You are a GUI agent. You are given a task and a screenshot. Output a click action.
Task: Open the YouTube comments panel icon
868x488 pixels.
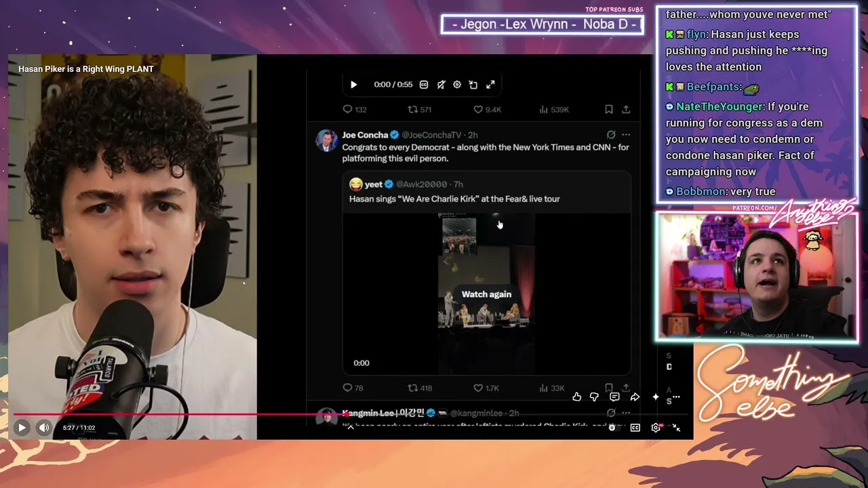coord(614,397)
